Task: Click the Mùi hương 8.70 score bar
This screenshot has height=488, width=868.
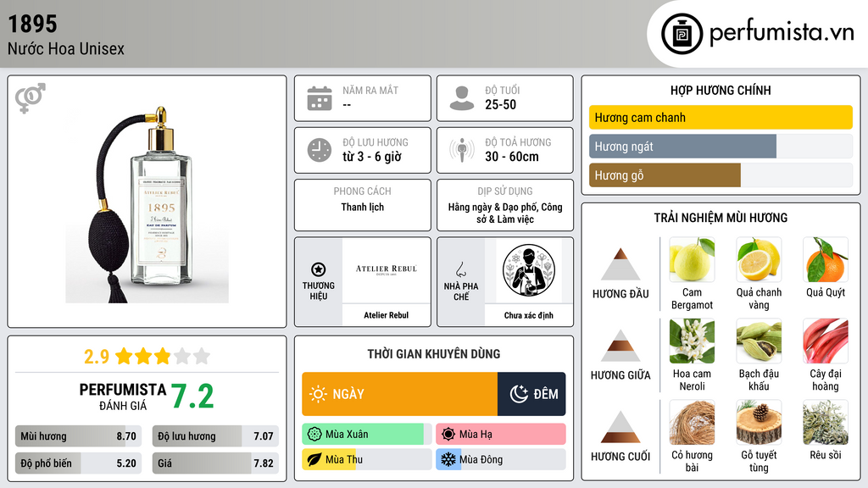Action: pyautogui.click(x=78, y=436)
